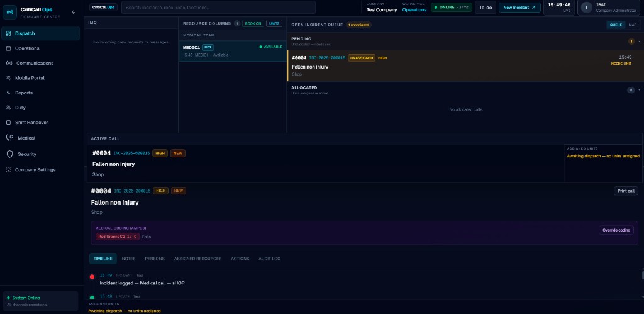
Task: Open the Operations workspace selector
Action: 414,8
